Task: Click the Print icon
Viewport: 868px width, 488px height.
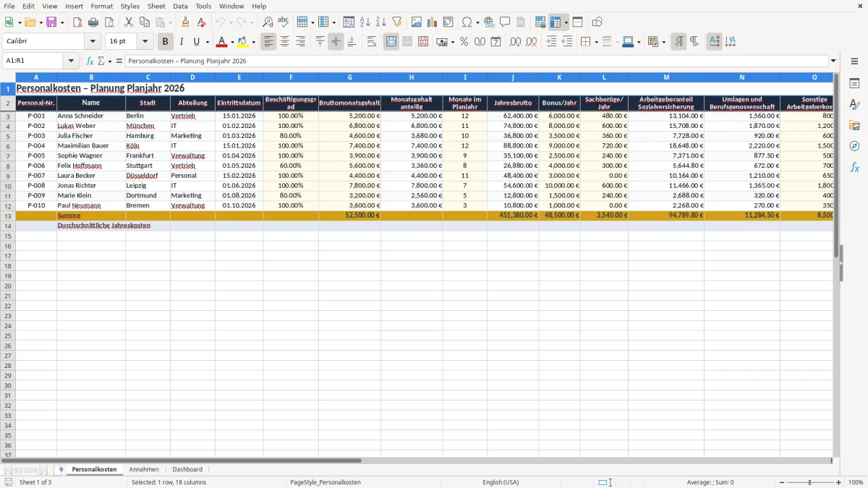Action: click(93, 22)
